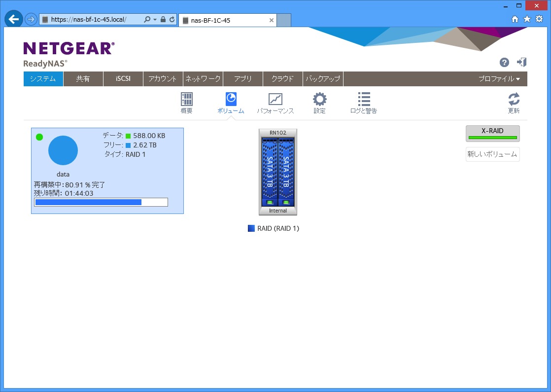The width and height of the screenshot is (551, 392).
Task: Open the 概要 overview icon
Action: [x=187, y=100]
